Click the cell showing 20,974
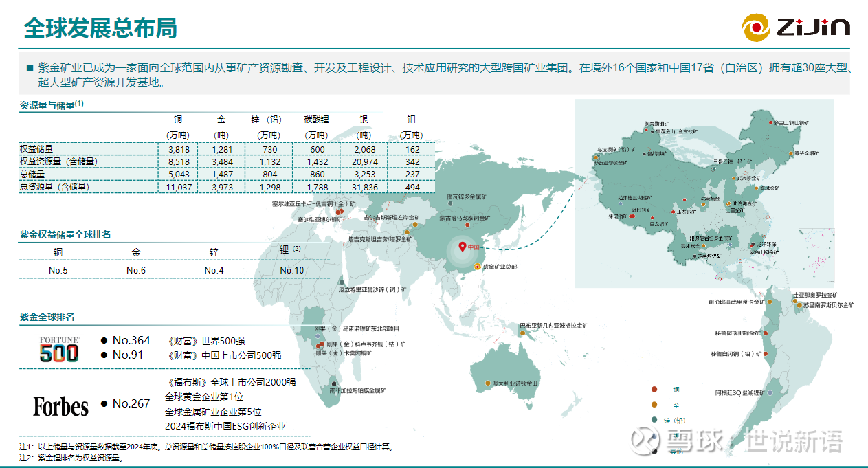The height and width of the screenshot is (468, 868). point(364,161)
